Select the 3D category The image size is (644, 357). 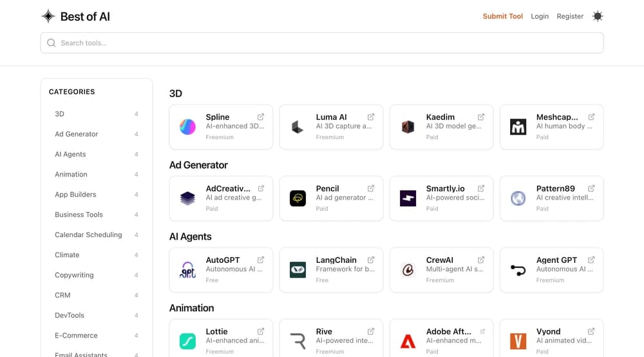pyautogui.click(x=97, y=114)
